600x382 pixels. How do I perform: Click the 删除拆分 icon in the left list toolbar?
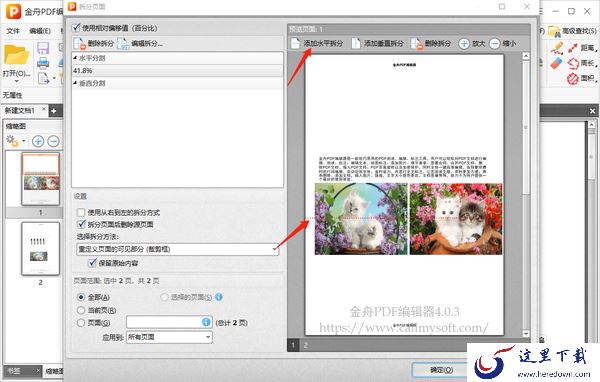[80, 44]
